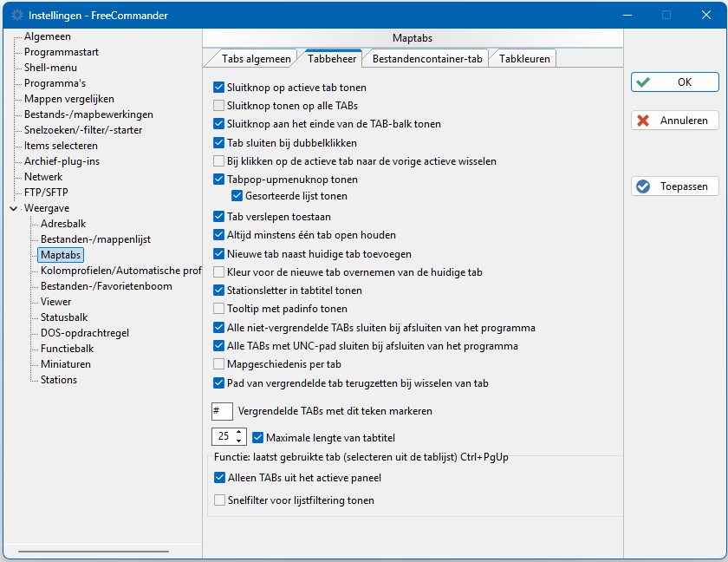
Task: Toggle 'Maximale lengte van tabtitel' checkbox
Action: [x=257, y=437]
